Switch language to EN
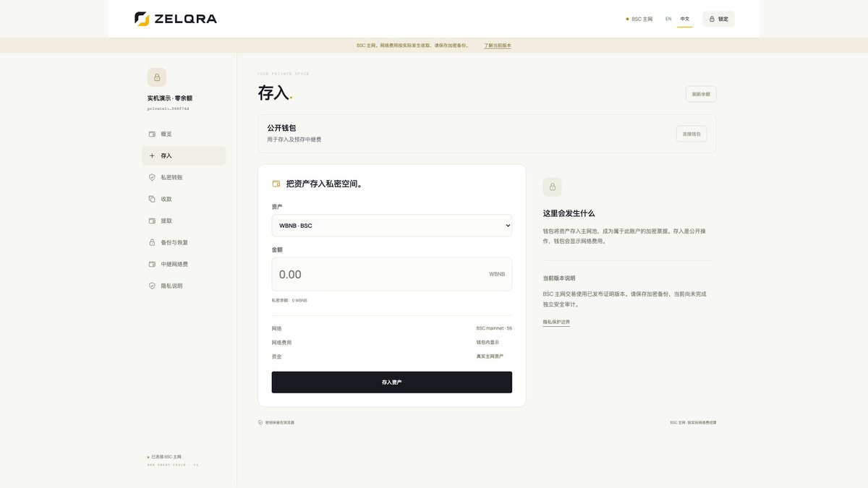This screenshot has width=868, height=488. (668, 19)
